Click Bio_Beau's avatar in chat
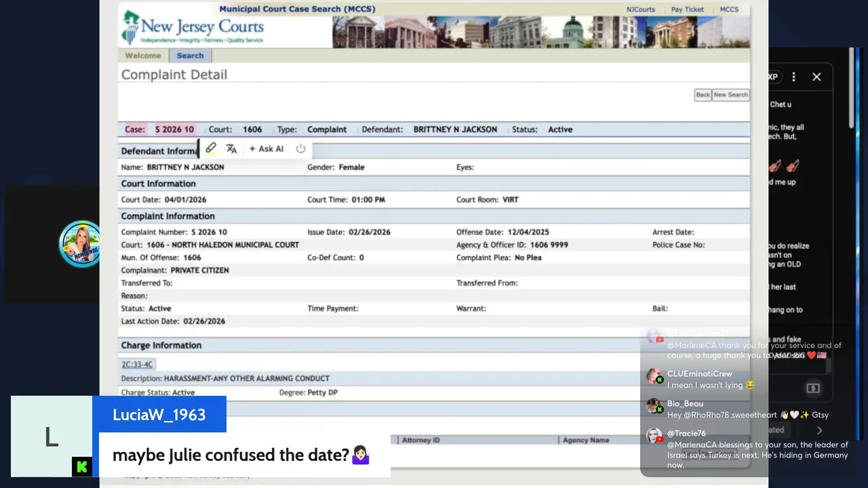 point(654,406)
